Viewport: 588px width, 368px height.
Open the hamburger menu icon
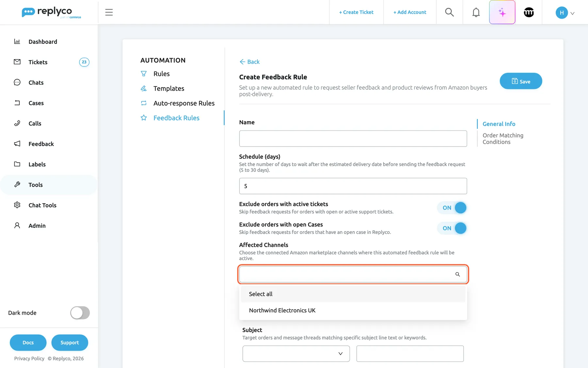coord(109,12)
